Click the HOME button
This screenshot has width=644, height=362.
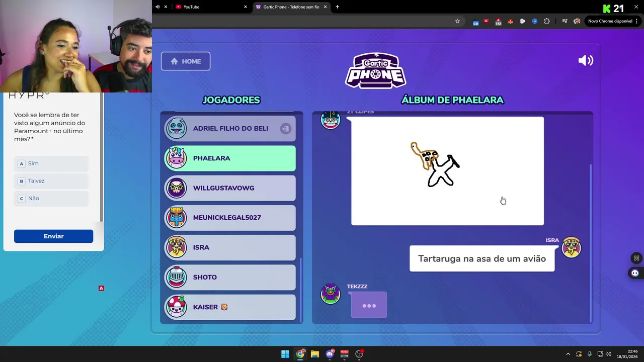[186, 61]
